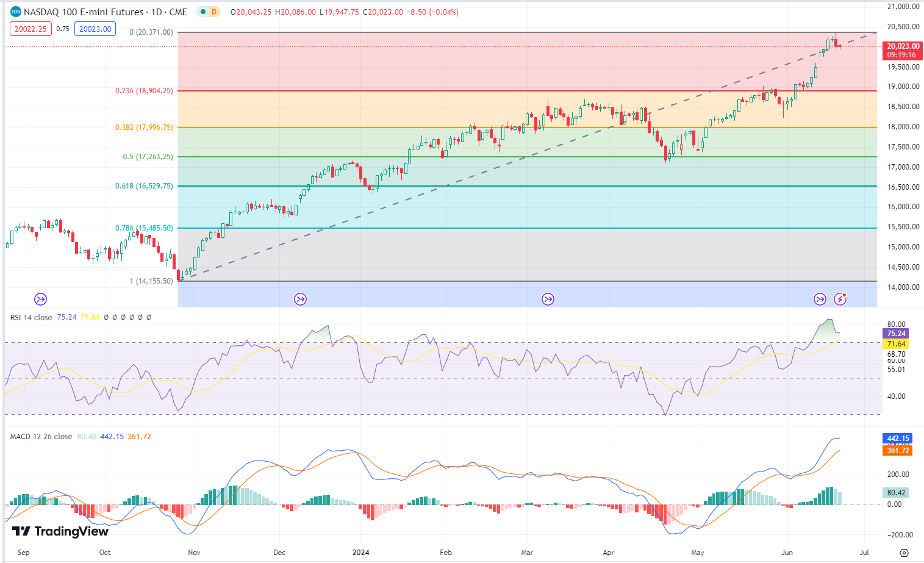Click the high value H20,086.00
The image size is (924, 563).
click(x=295, y=12)
